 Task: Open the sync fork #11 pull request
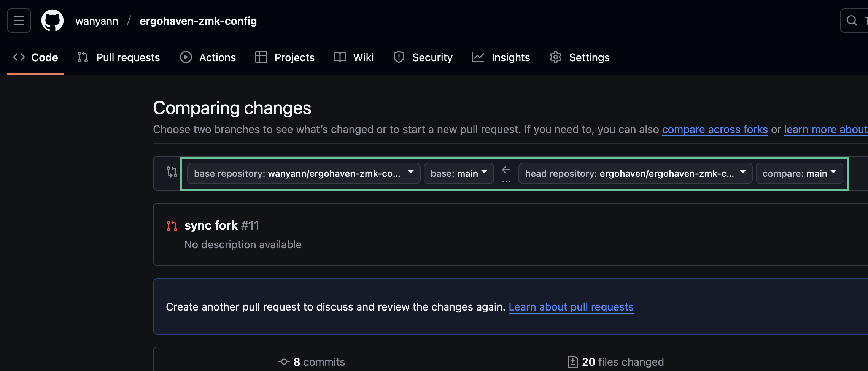(211, 225)
